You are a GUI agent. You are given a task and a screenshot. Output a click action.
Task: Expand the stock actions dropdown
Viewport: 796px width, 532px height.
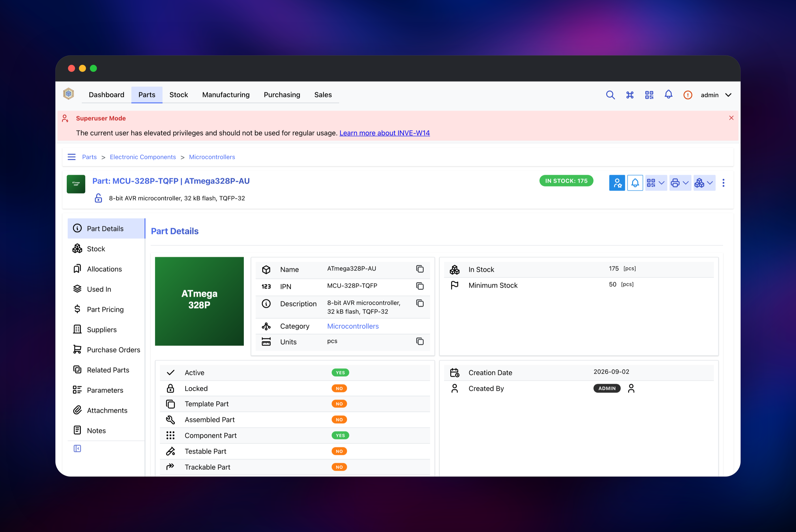(x=704, y=183)
